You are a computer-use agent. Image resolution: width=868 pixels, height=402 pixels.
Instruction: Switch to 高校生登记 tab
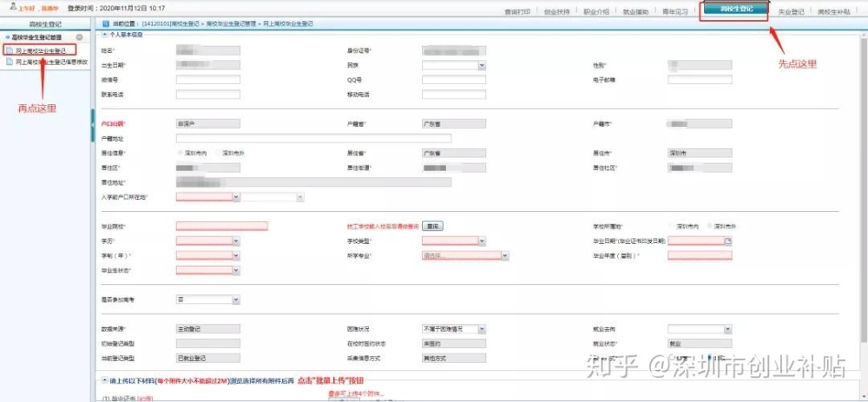click(x=736, y=10)
